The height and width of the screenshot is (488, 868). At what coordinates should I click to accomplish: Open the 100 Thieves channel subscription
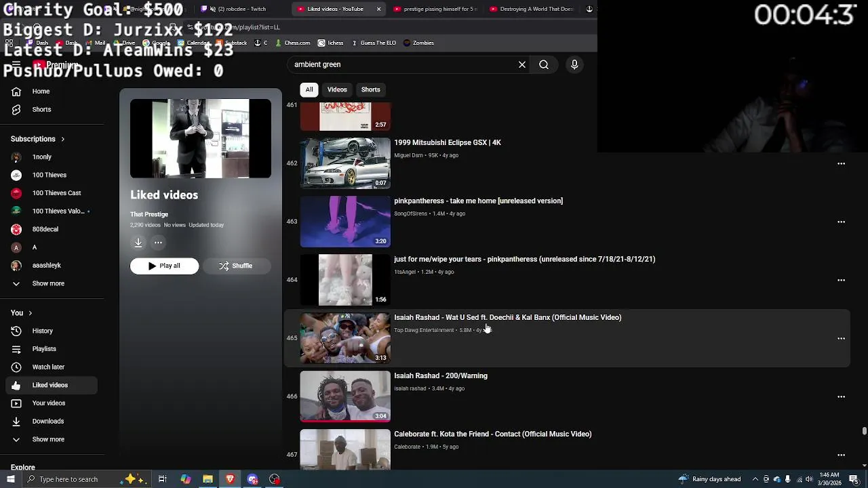coord(52,175)
